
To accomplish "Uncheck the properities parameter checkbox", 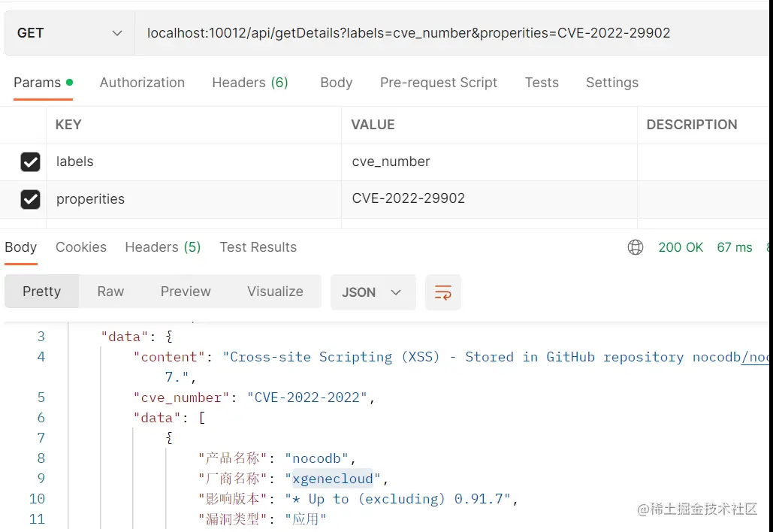I will coord(30,199).
